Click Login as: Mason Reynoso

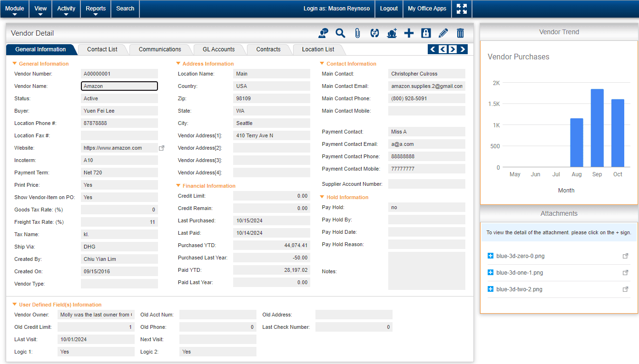coord(336,9)
